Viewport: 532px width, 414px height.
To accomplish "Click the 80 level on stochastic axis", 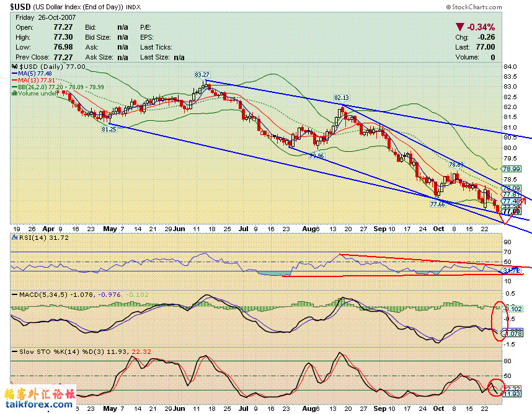I will click(508, 361).
